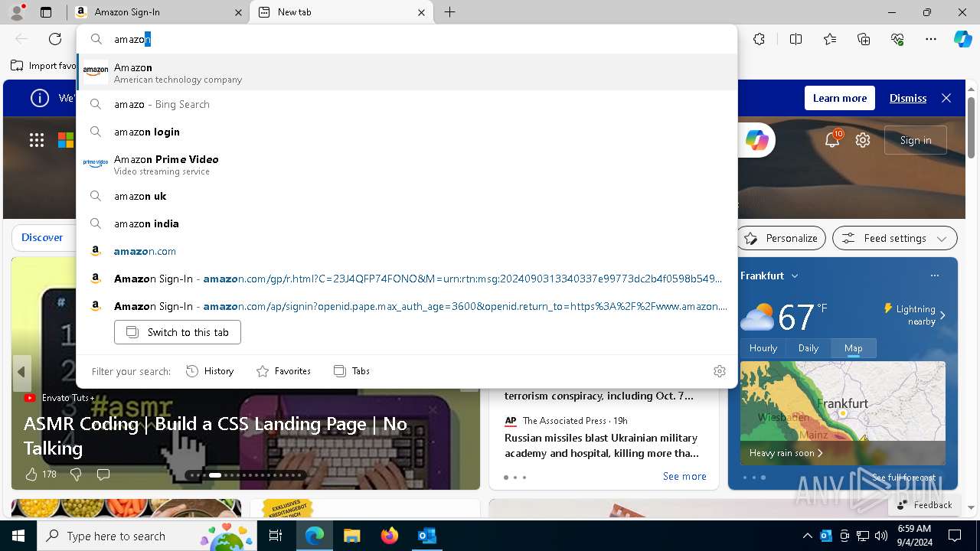Click the Learn more banner button
980x551 pixels.
840,98
